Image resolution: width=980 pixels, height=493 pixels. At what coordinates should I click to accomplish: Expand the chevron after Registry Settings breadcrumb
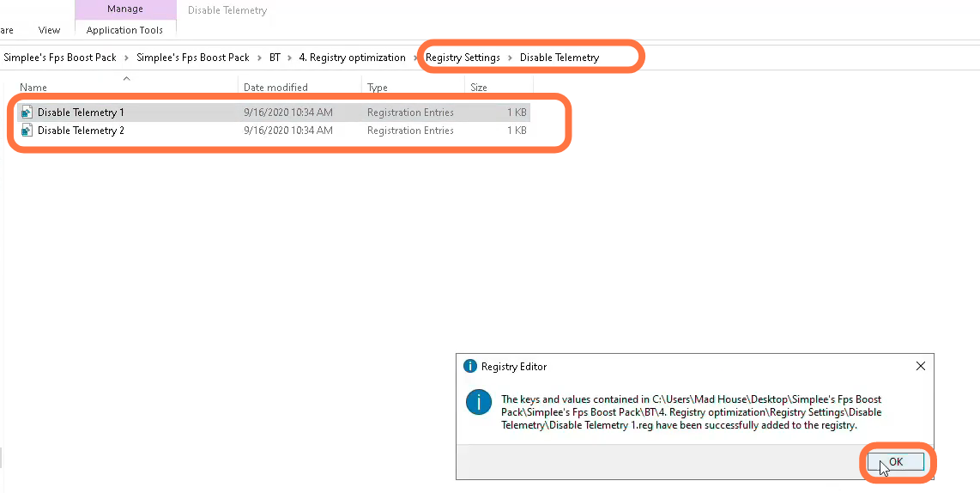510,58
